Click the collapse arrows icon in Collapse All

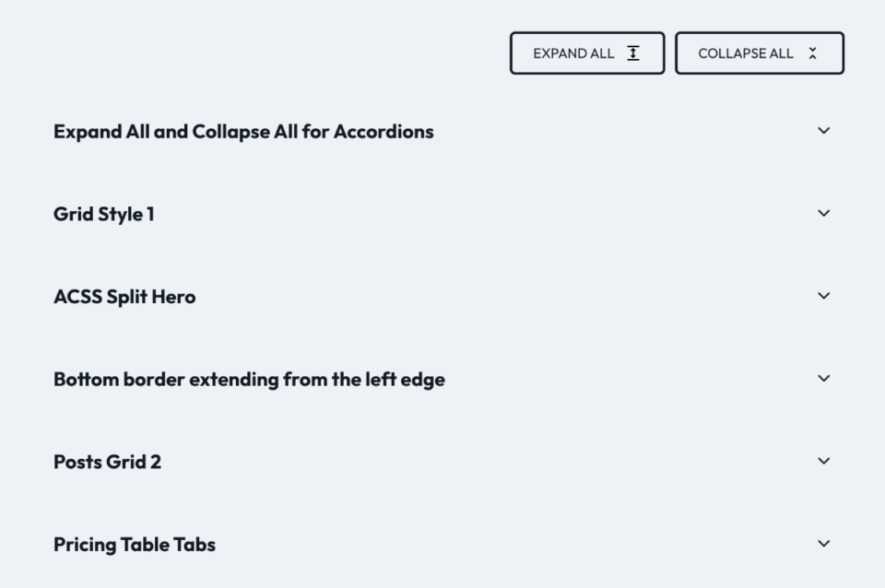click(x=812, y=53)
